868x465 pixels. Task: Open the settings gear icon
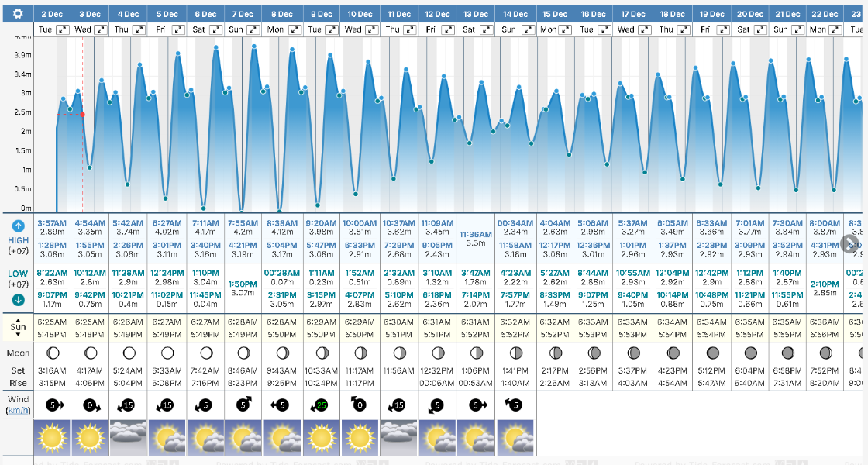[x=18, y=14]
